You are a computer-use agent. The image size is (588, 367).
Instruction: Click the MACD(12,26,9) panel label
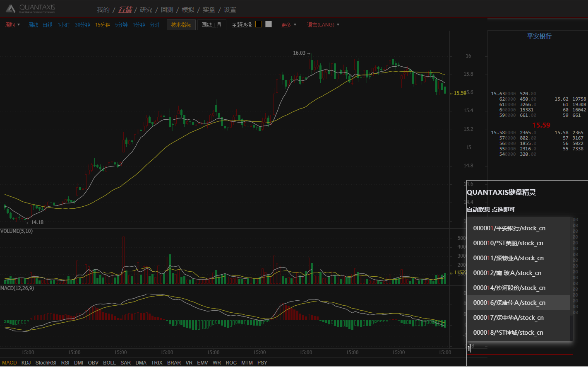point(17,288)
